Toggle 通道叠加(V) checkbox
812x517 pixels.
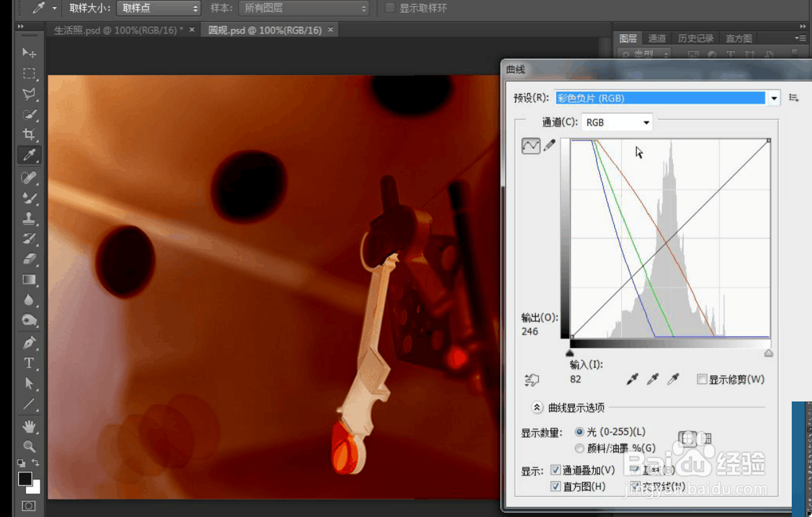(555, 470)
